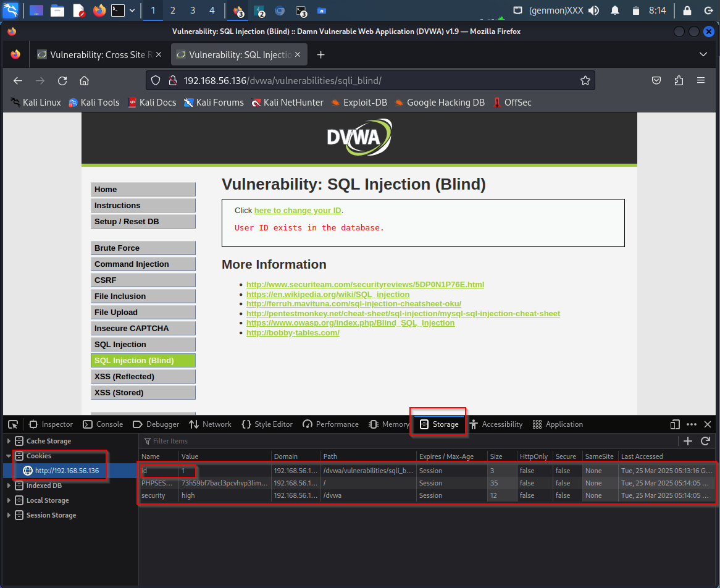This screenshot has height=588, width=720.
Task: Click the value '1' of id cookie
Action: click(x=183, y=471)
